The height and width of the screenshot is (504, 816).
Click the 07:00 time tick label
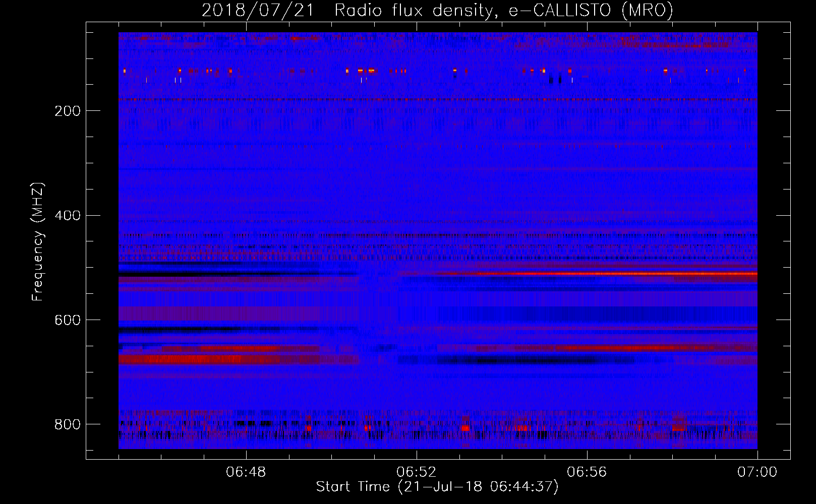coord(757,472)
